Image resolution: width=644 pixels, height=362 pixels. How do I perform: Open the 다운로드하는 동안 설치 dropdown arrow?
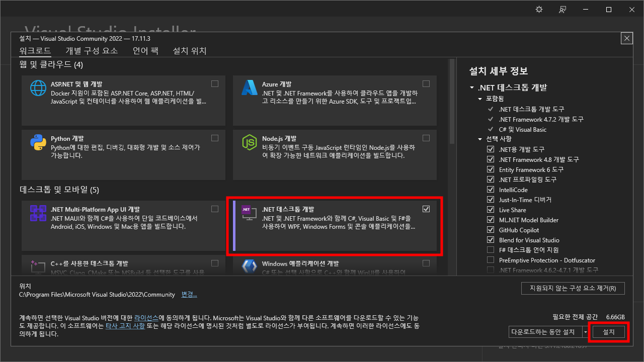[x=586, y=332]
